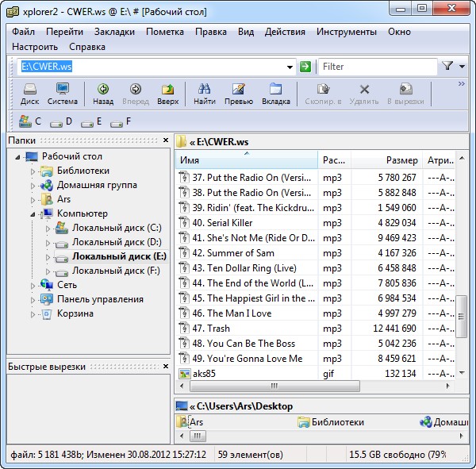The height and width of the screenshot is (469, 476).
Task: Click the file list horizontal scrollbar thumb
Action: coord(274,386)
